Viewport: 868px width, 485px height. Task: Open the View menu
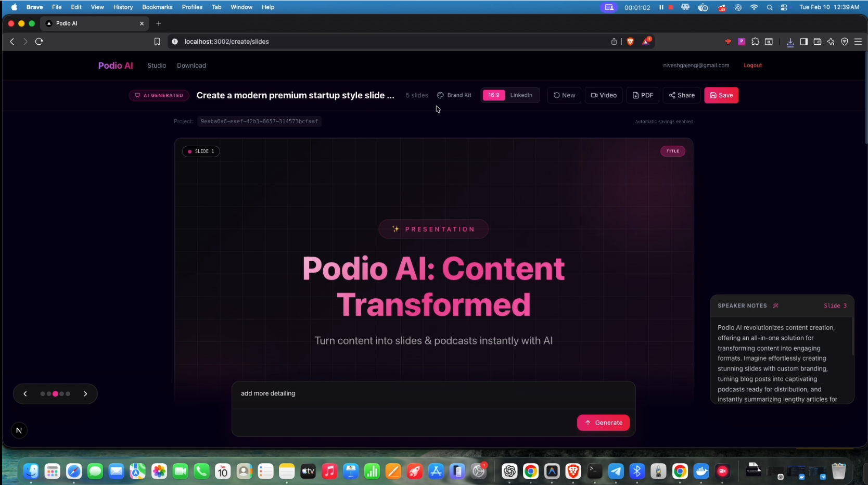[97, 7]
